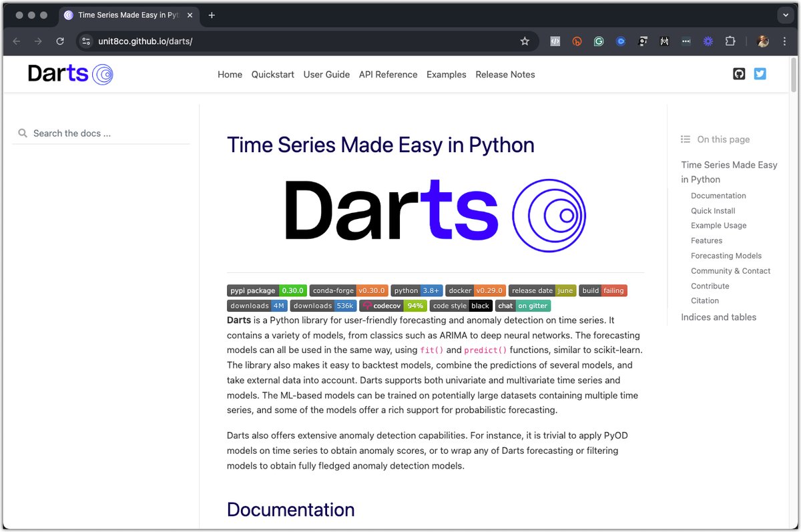Viewport: 801px width, 532px height.
Task: Click the large Darts banner image
Action: [x=435, y=215]
